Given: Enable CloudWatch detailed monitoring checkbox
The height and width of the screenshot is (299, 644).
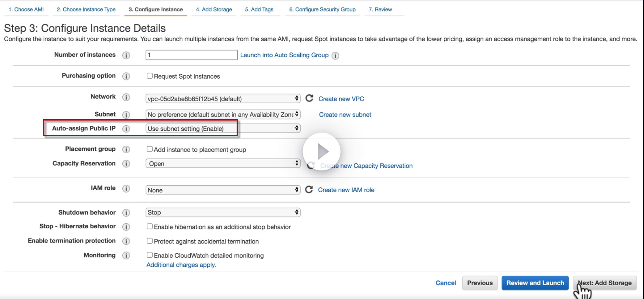Looking at the screenshot, I should [150, 255].
